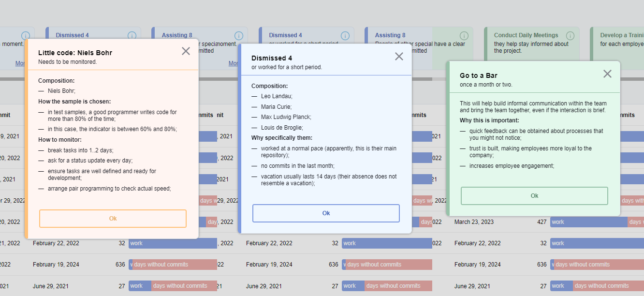Close the Little code: Niels Bohr dialog
This screenshot has height=296, width=644.
point(186,51)
